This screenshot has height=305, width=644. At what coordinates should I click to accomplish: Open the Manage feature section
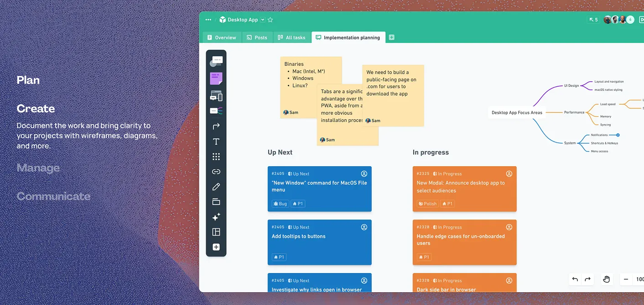[x=38, y=168]
